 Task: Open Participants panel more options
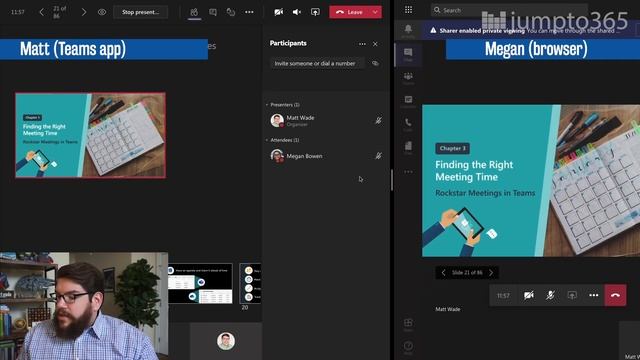coord(362,44)
